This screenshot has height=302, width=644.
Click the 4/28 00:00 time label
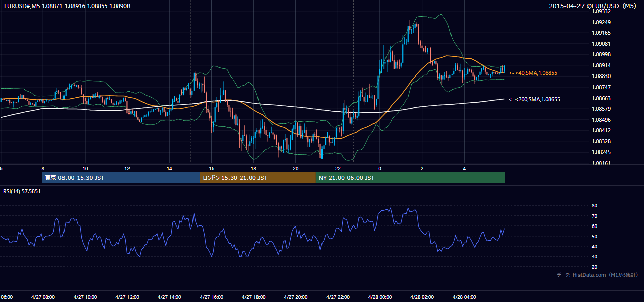pyautogui.click(x=380, y=297)
